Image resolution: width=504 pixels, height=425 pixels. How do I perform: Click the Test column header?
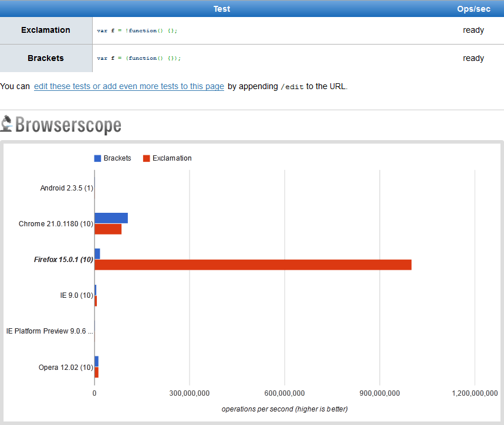point(222,9)
